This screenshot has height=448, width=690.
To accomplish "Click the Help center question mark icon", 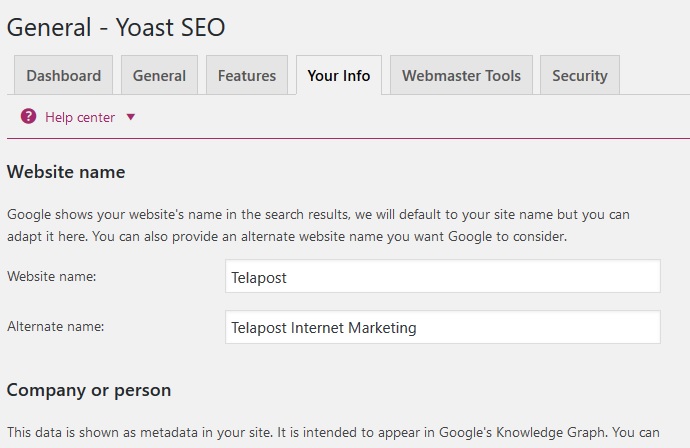I will [29, 117].
